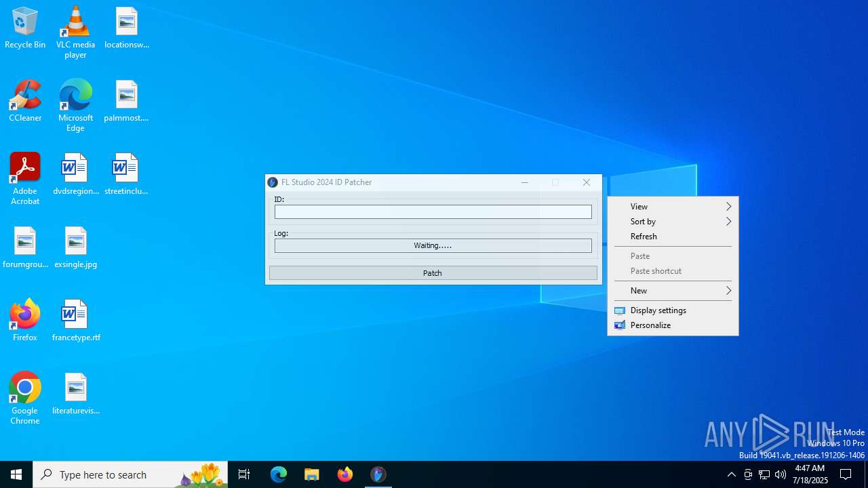
Task: Open the notification center
Action: click(846, 474)
